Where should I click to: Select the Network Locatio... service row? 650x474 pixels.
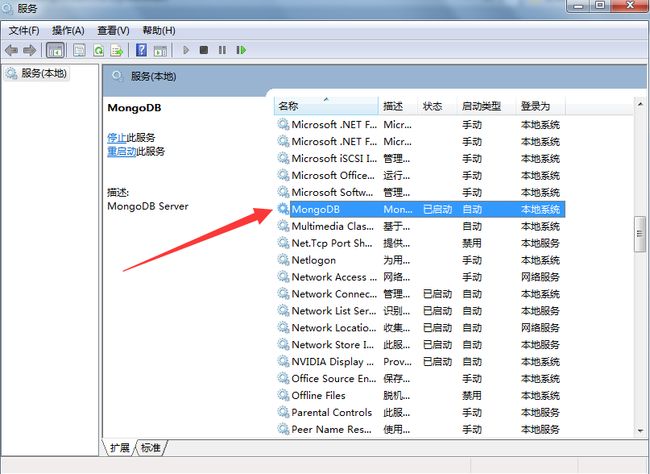419,328
